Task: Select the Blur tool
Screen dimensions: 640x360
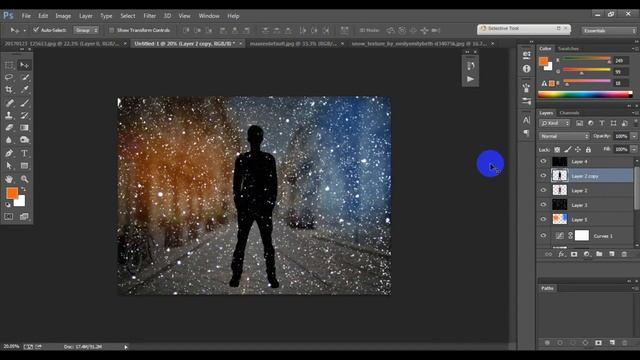Action: point(9,140)
